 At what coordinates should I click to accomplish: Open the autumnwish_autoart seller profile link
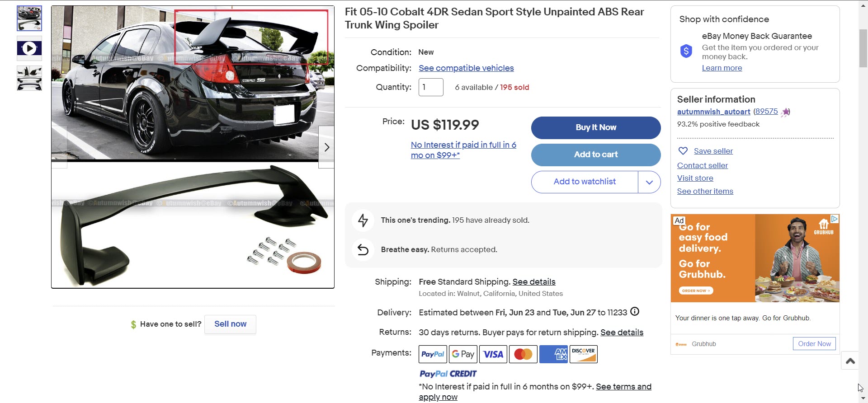click(713, 112)
